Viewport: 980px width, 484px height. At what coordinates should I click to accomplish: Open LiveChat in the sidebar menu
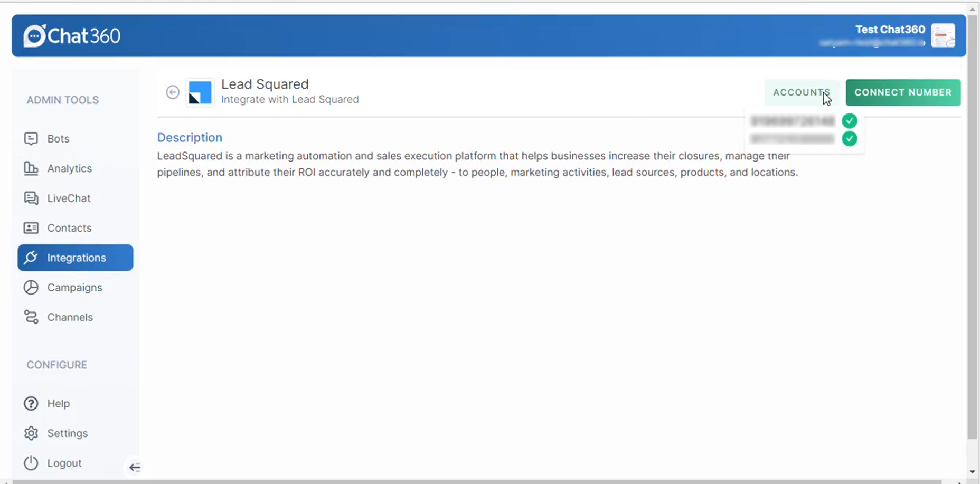pos(76,198)
